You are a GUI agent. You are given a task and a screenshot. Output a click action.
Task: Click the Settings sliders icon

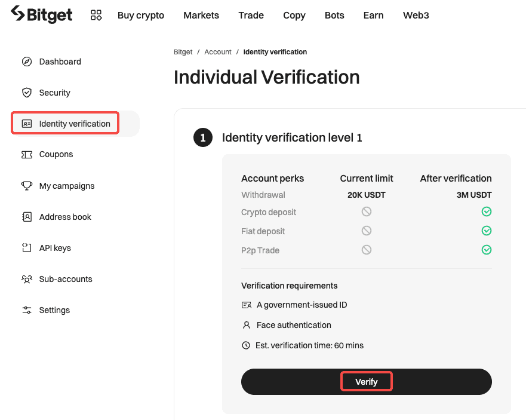tap(27, 310)
